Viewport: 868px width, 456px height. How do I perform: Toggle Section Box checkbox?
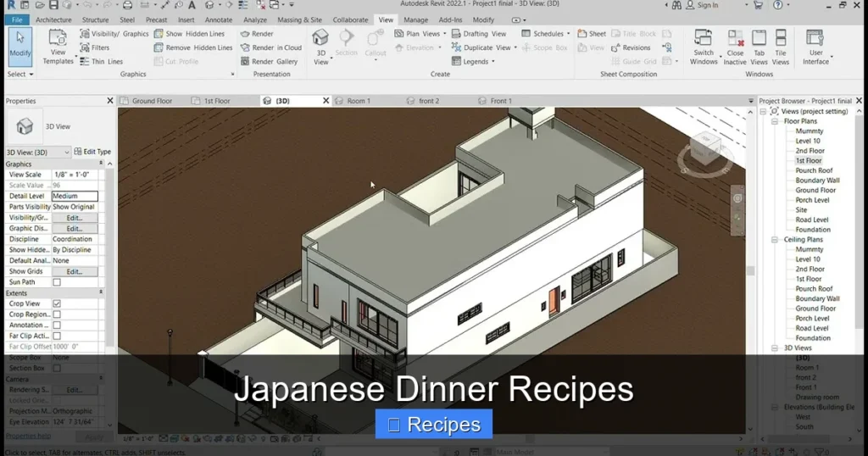[57, 369]
